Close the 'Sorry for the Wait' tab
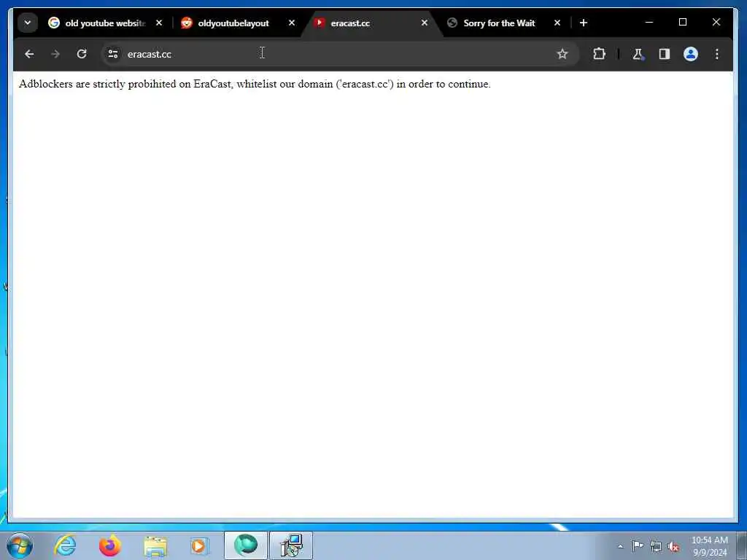This screenshot has height=560, width=747. coord(557,23)
